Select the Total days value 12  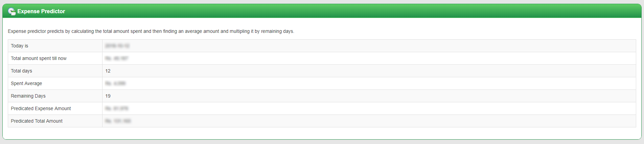[x=108, y=71]
